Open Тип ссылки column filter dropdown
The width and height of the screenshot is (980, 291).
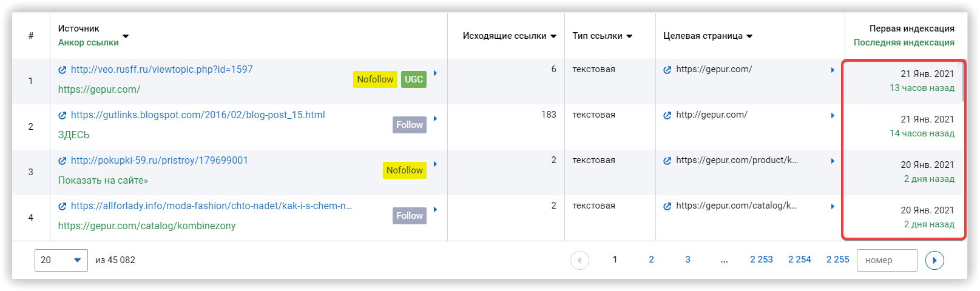pyautogui.click(x=629, y=36)
